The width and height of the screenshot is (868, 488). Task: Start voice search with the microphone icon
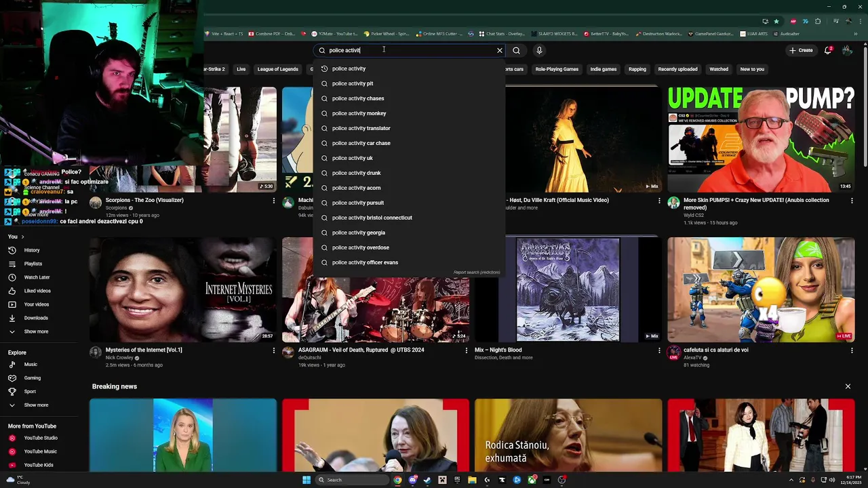(539, 50)
